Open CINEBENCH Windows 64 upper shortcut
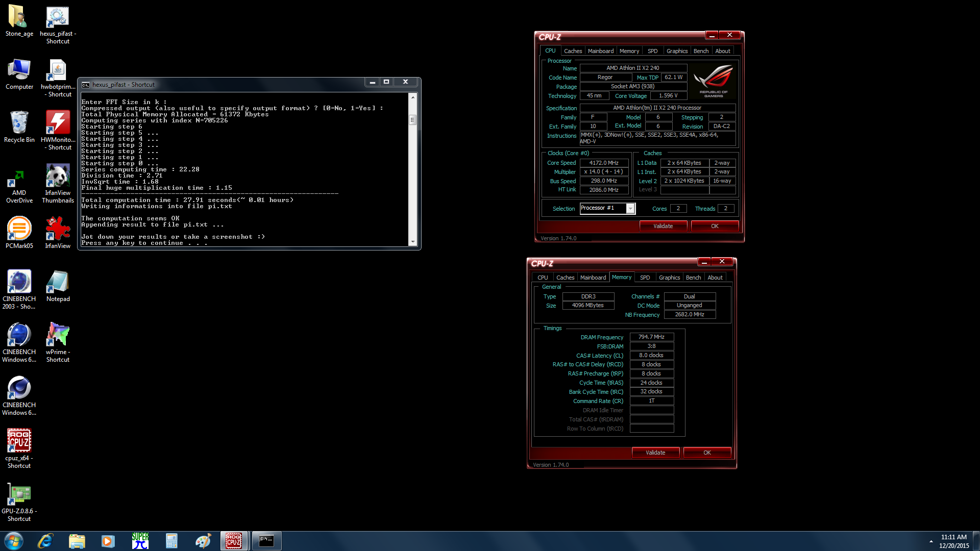Image resolution: width=980 pixels, height=551 pixels. point(19,343)
